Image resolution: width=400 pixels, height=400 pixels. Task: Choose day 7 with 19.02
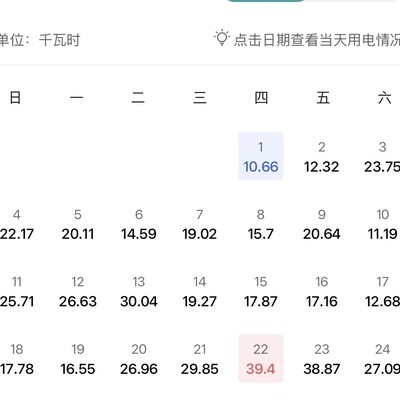pyautogui.click(x=200, y=225)
